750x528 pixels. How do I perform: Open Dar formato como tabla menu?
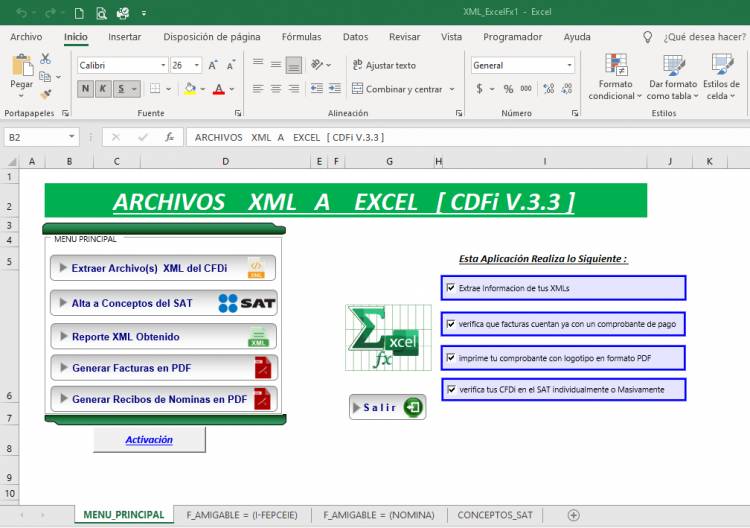tap(673, 77)
